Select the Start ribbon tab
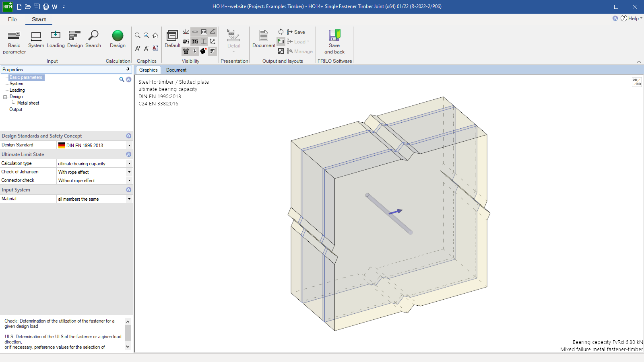The height and width of the screenshot is (362, 644). click(39, 19)
